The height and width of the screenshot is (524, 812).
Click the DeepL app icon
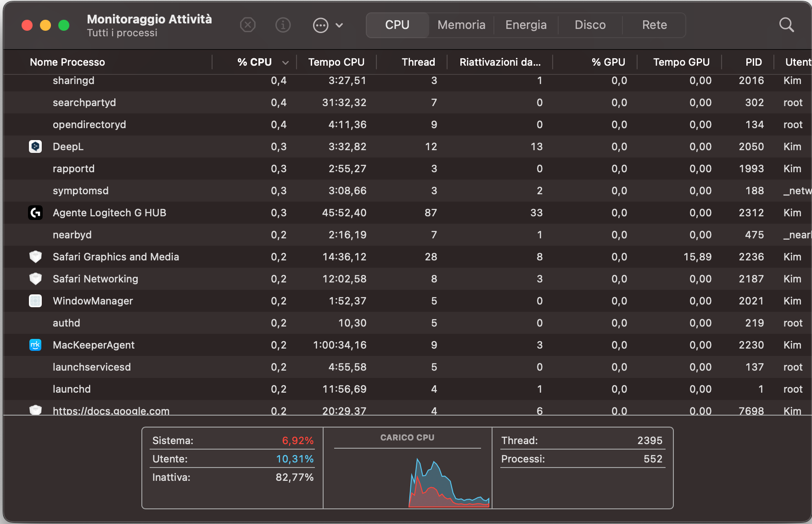35,146
